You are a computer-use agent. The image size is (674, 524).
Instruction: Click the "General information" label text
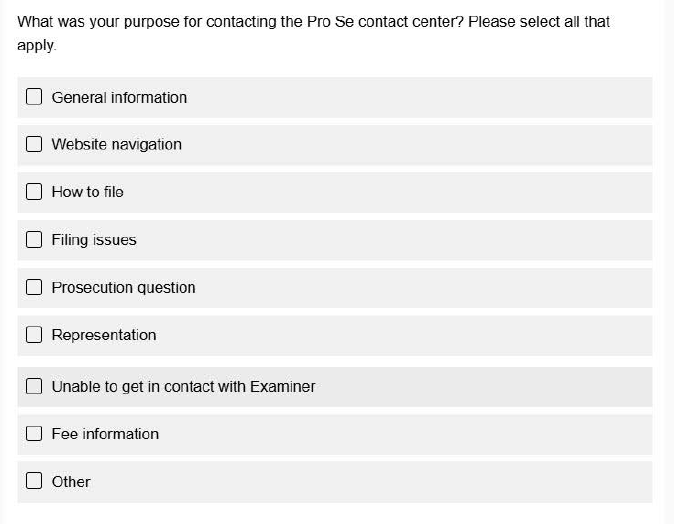tap(119, 97)
